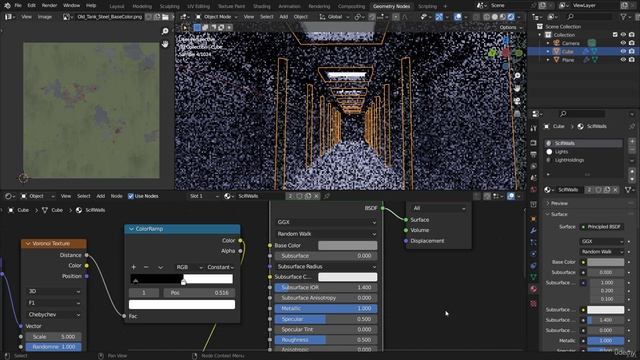The height and width of the screenshot is (360, 640).
Task: Add material slot plus button
Action: (x=632, y=142)
